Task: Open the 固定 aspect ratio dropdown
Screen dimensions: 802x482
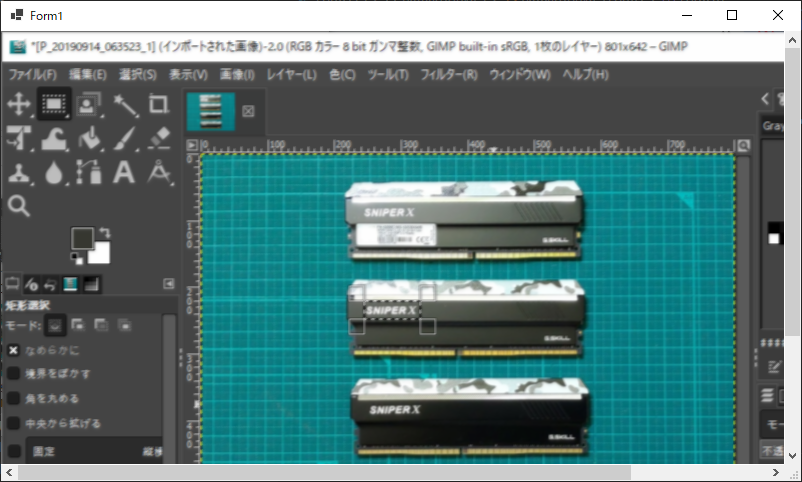Action: 94,451
